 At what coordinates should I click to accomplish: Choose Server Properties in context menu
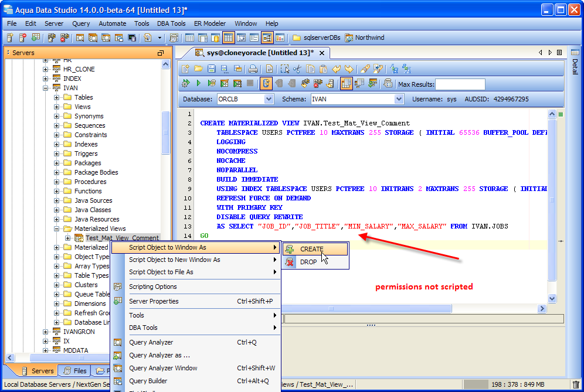pos(196,301)
